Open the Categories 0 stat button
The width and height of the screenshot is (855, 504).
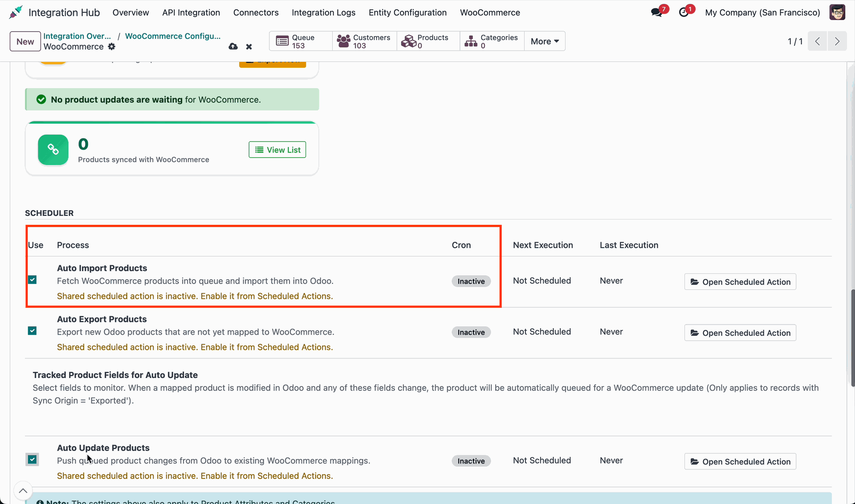[x=492, y=41]
